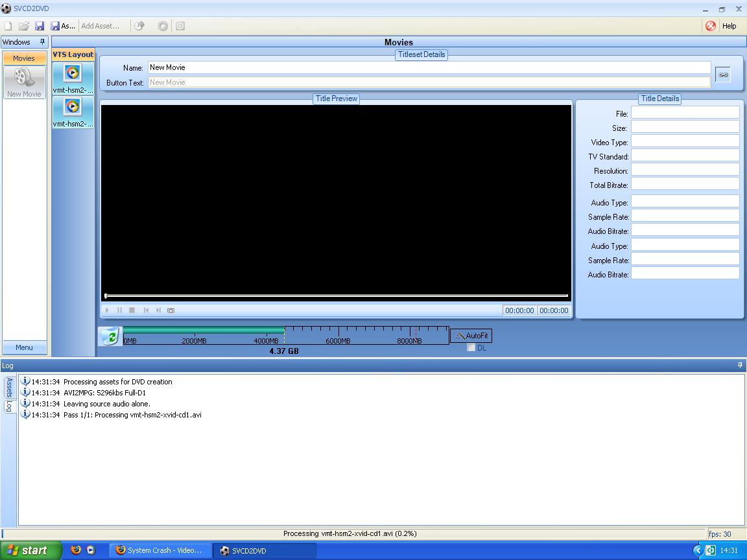Select the second vmt-hsm2 title thumbnail

coord(73,112)
